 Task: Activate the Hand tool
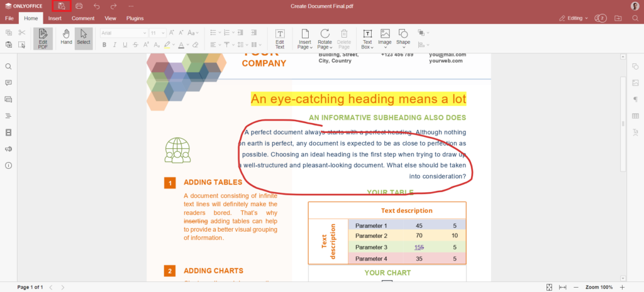(66, 37)
